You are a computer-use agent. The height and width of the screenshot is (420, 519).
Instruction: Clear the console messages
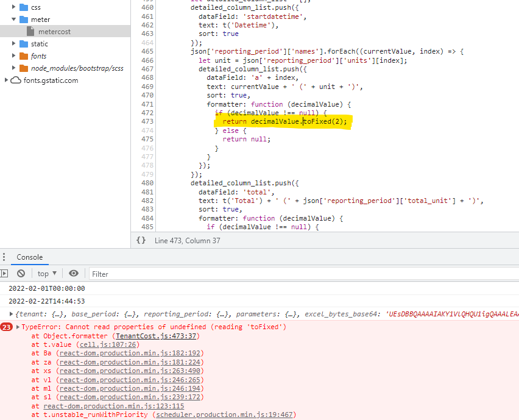[x=21, y=273]
